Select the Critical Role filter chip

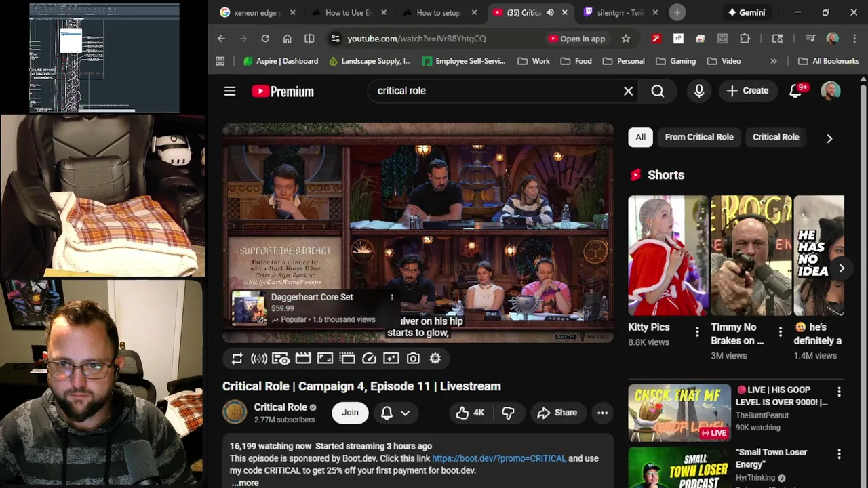pyautogui.click(x=776, y=137)
